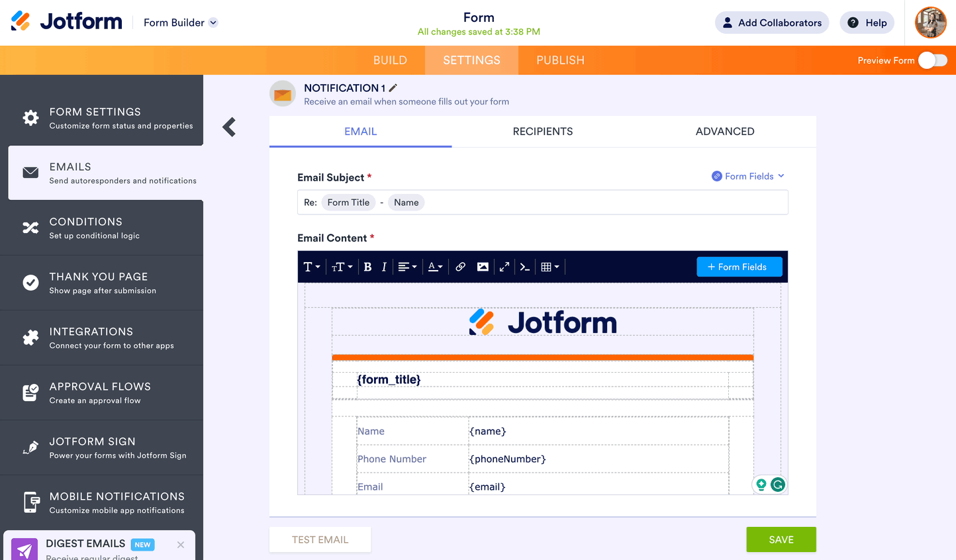Dismiss the Digest Emails banner
Viewport: 956px width, 560px height.
point(181,545)
